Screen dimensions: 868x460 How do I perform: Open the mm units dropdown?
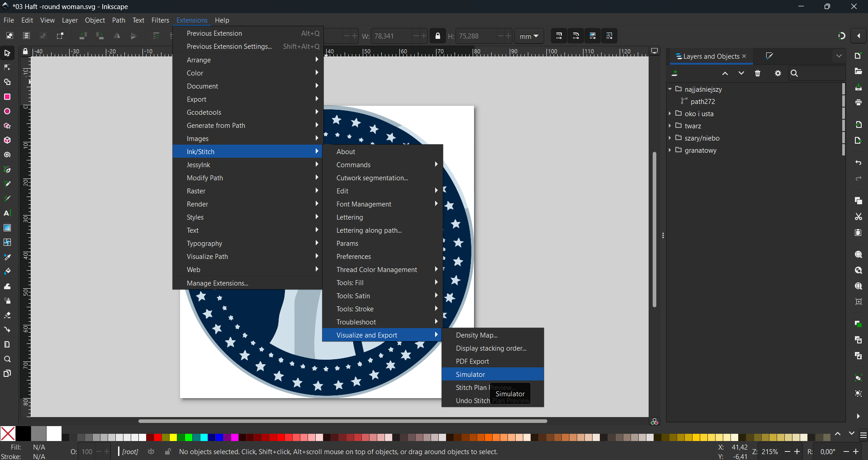pos(529,36)
